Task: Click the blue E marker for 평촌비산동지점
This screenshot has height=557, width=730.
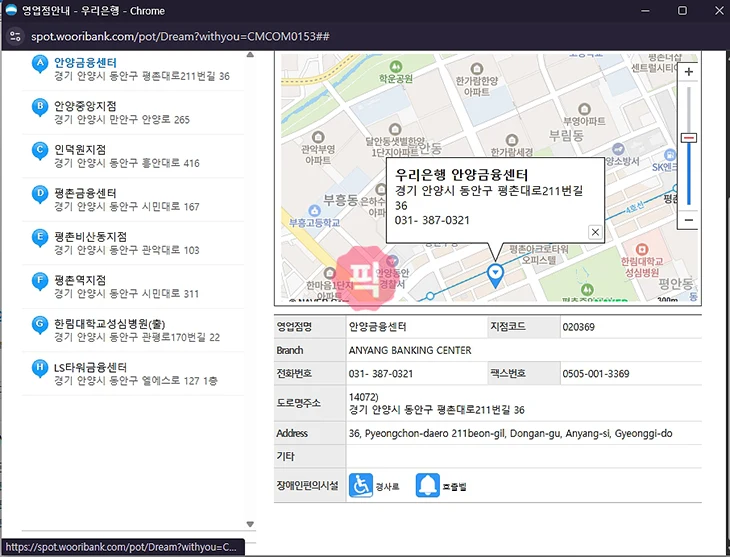Action: point(40,238)
